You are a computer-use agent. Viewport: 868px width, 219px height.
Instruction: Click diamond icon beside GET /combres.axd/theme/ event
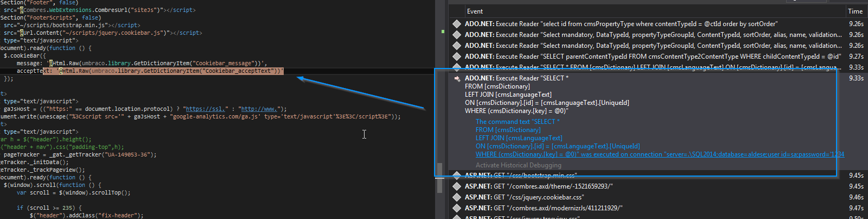457,186
